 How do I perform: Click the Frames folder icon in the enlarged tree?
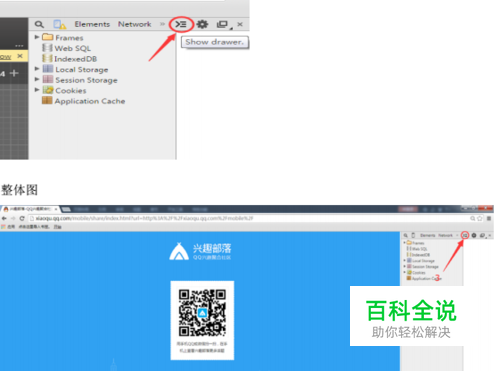tap(48, 37)
